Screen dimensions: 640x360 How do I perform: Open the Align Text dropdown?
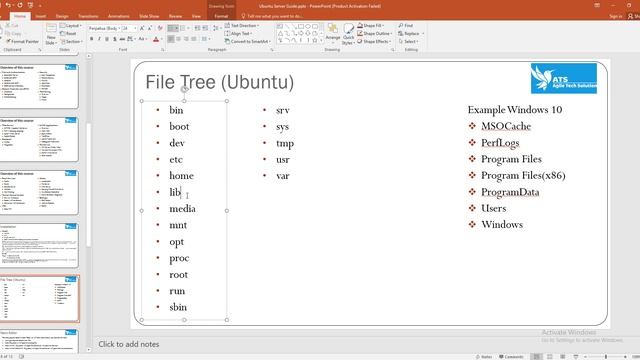click(x=238, y=33)
